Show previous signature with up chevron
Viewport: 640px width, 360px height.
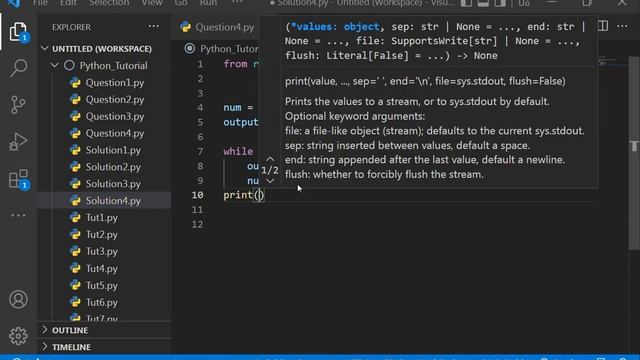[x=270, y=159]
